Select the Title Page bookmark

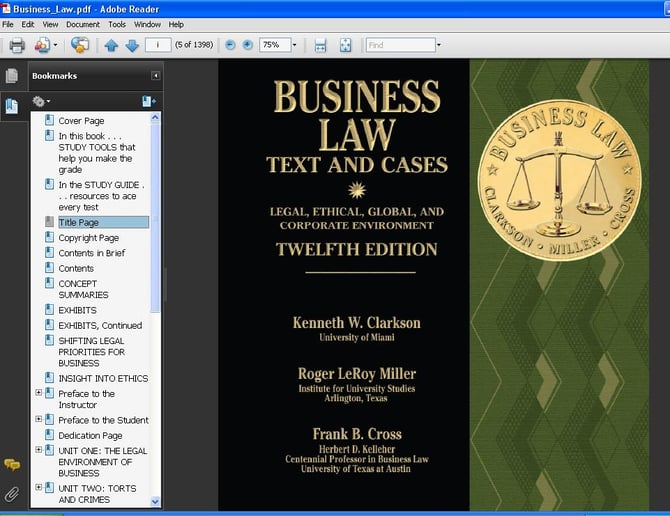coord(103,222)
